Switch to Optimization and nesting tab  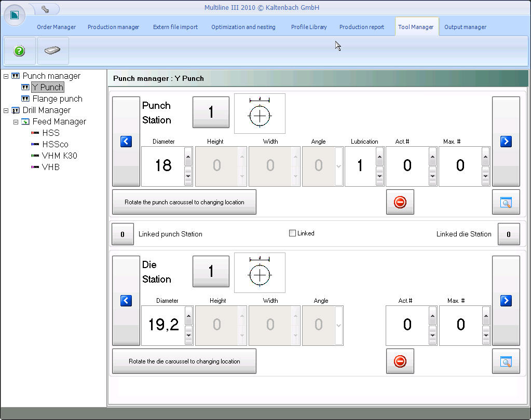pyautogui.click(x=243, y=27)
